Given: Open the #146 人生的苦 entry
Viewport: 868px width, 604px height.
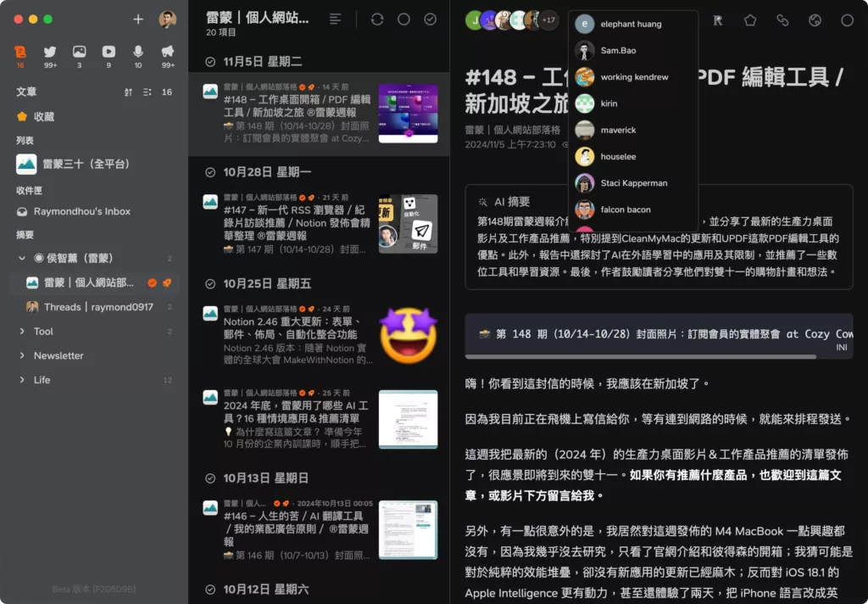Looking at the screenshot, I should 319,530.
